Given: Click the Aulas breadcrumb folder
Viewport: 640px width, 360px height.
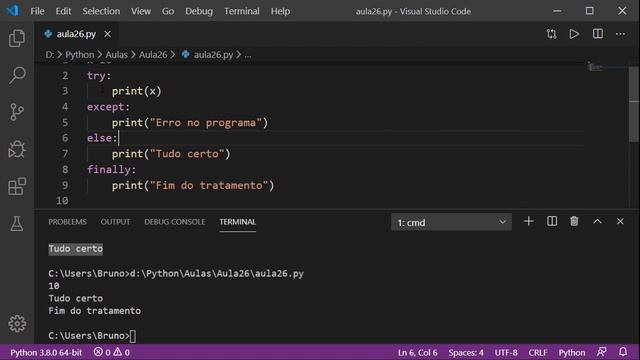Looking at the screenshot, I should 116,55.
